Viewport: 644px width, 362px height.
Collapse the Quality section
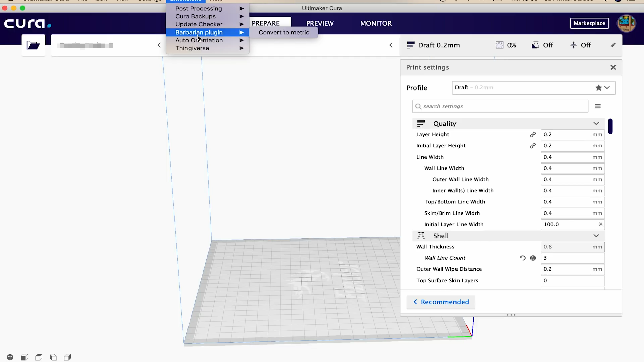click(596, 124)
